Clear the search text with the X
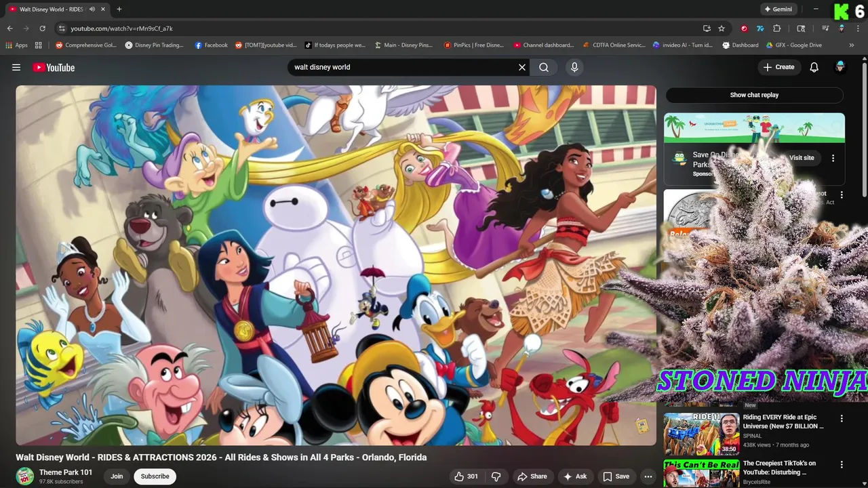Viewport: 868px width, 488px height. [x=522, y=67]
